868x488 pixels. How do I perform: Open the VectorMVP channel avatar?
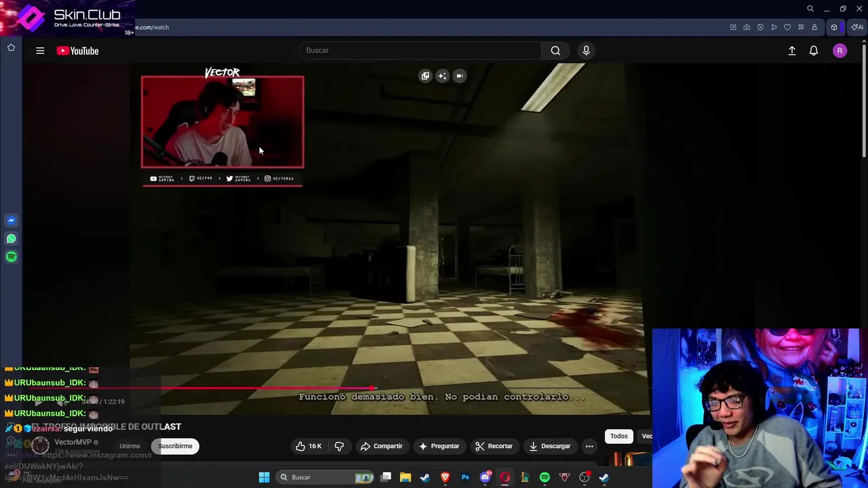(40, 445)
